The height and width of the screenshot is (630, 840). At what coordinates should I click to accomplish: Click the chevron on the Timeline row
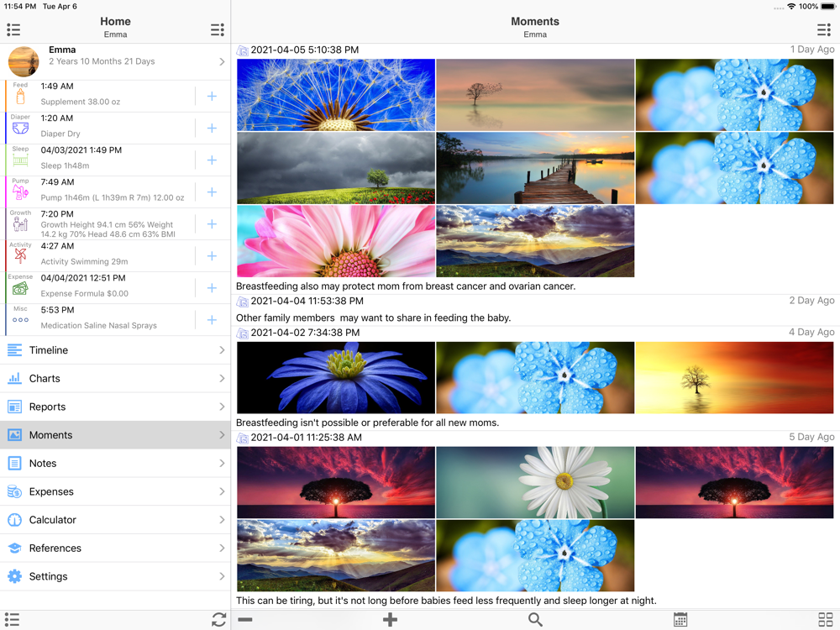click(222, 350)
